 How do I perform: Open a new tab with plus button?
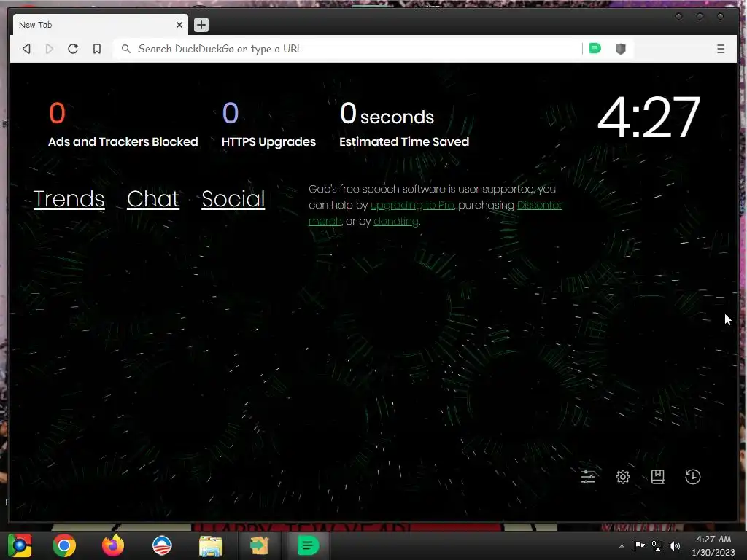(x=201, y=25)
